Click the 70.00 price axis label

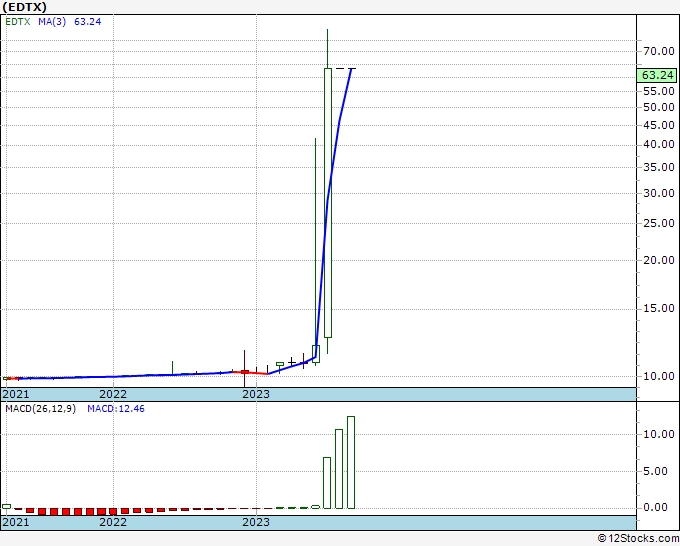point(659,51)
